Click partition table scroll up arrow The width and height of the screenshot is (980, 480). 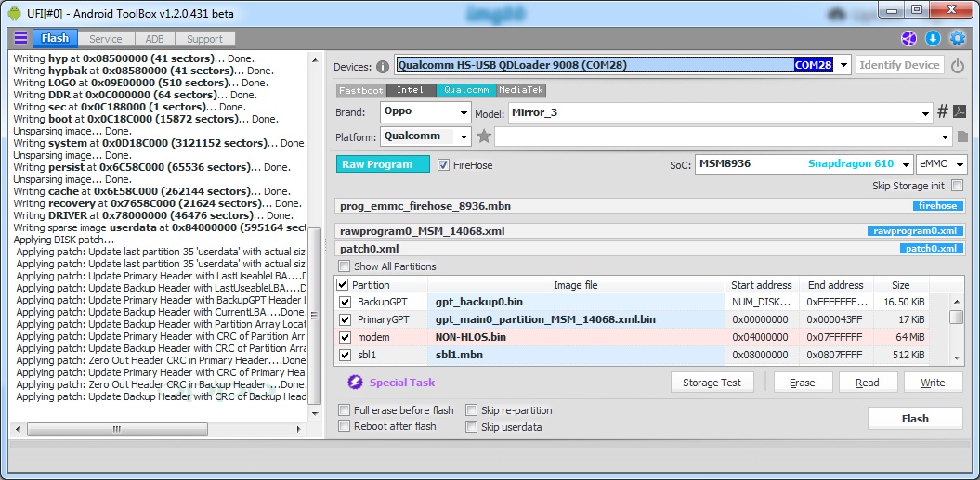[956, 302]
